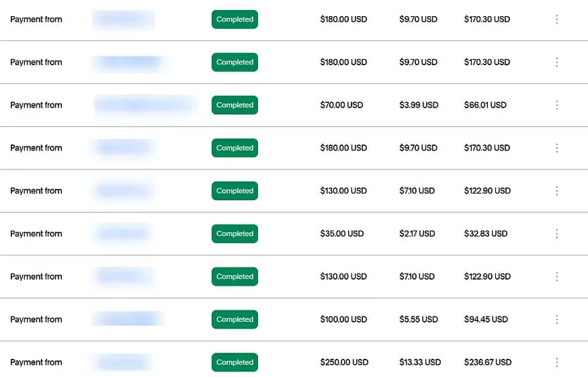Image resolution: width=588 pixels, height=377 pixels.
Task: Select the $250.00 USD gross amount
Action: click(344, 362)
